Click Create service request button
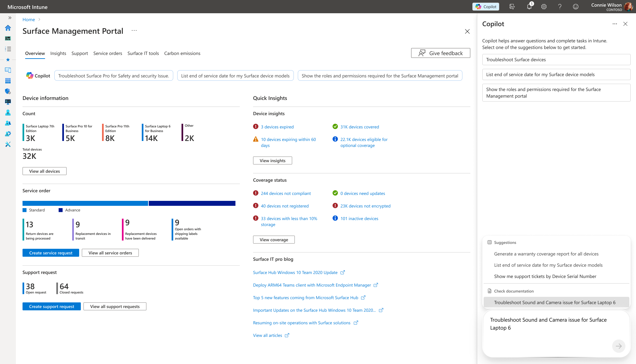The width and height of the screenshot is (636, 364). click(51, 253)
